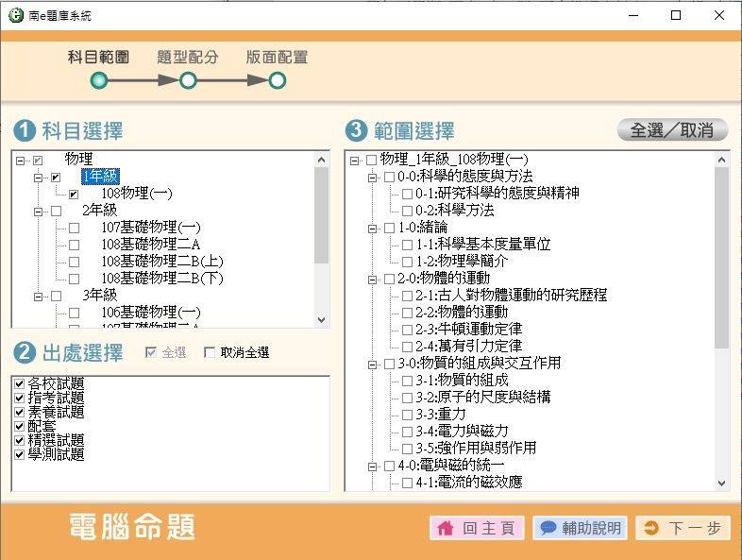Check 3-0:物質的組成與交互作用 checkbox
Image resolution: width=742 pixels, height=560 pixels.
pos(390,364)
